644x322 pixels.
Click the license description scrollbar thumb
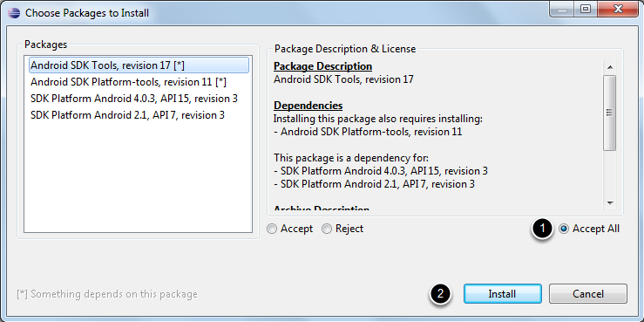click(609, 113)
